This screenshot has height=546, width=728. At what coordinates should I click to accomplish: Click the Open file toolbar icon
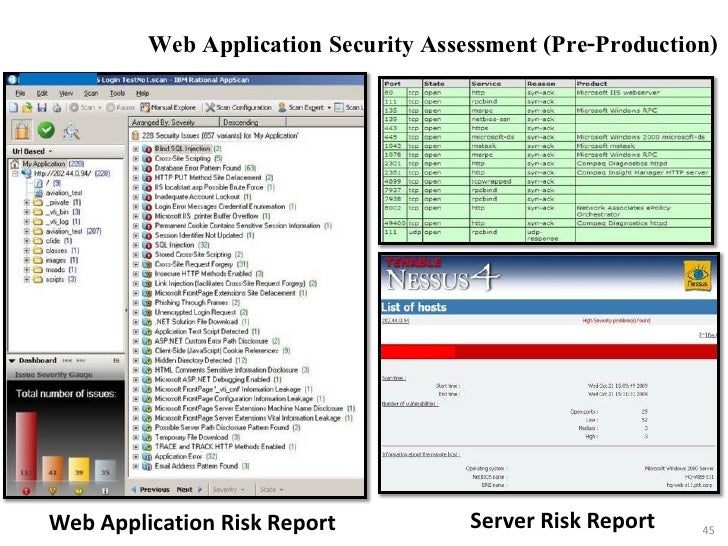pyautogui.click(x=27, y=108)
